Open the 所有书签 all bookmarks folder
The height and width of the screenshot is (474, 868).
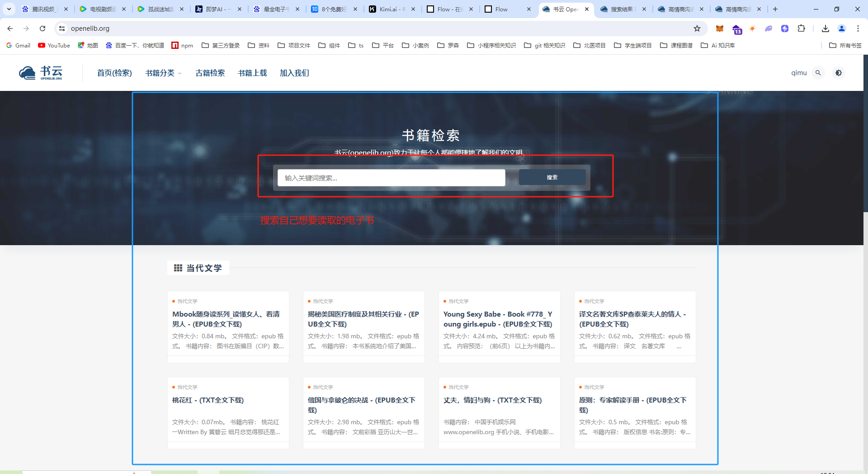(845, 45)
